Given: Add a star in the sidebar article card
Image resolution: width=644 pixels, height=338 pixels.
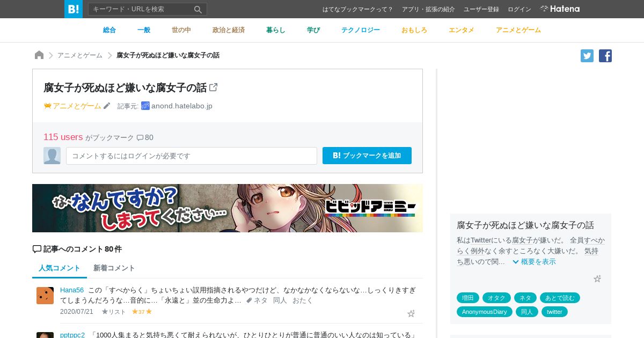Looking at the screenshot, I should (x=597, y=279).
